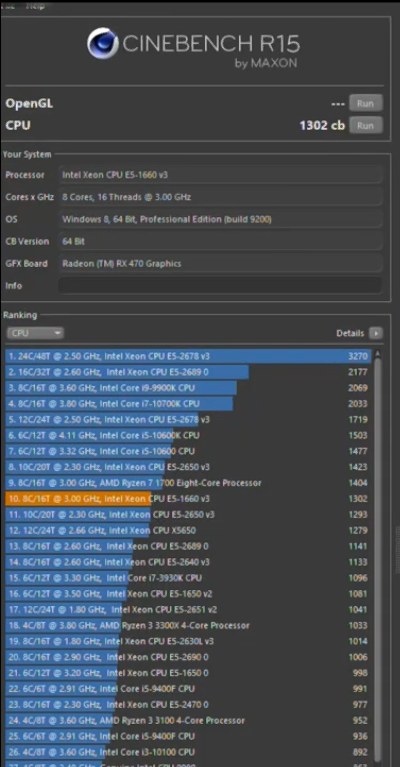This screenshot has height=767, width=400.
Task: Run the CPU benchmark
Action: tap(365, 125)
